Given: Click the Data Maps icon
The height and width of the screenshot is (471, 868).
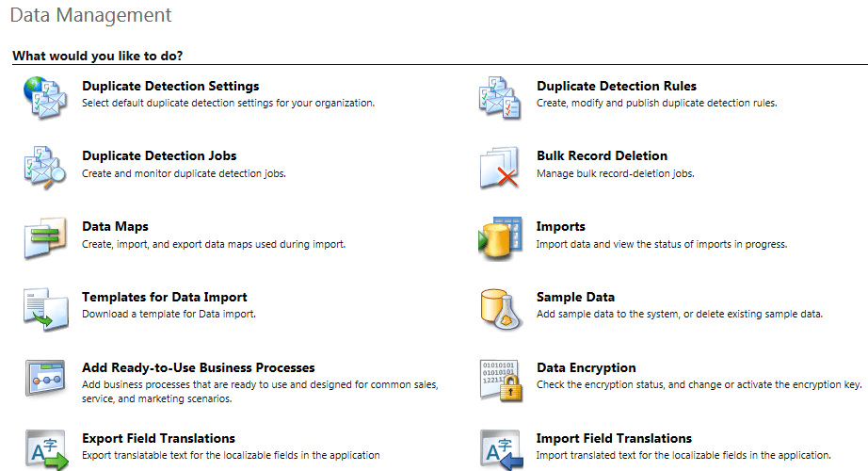Looking at the screenshot, I should coord(45,236).
